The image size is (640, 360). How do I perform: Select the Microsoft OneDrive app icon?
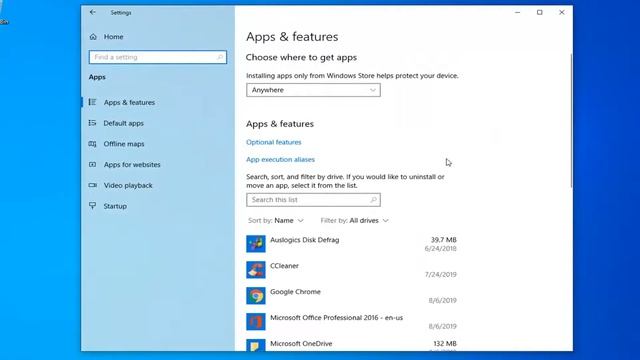pyautogui.click(x=256, y=345)
